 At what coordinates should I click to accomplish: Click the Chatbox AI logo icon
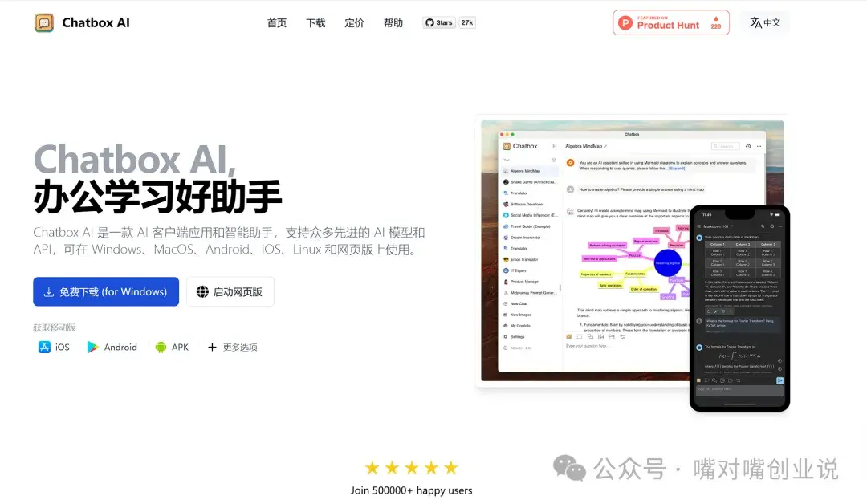click(43, 22)
